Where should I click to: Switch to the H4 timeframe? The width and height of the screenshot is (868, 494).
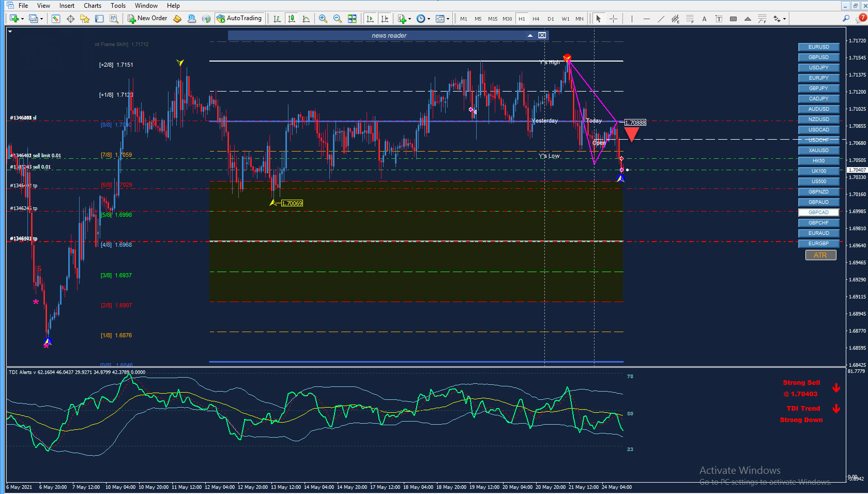pyautogui.click(x=536, y=19)
